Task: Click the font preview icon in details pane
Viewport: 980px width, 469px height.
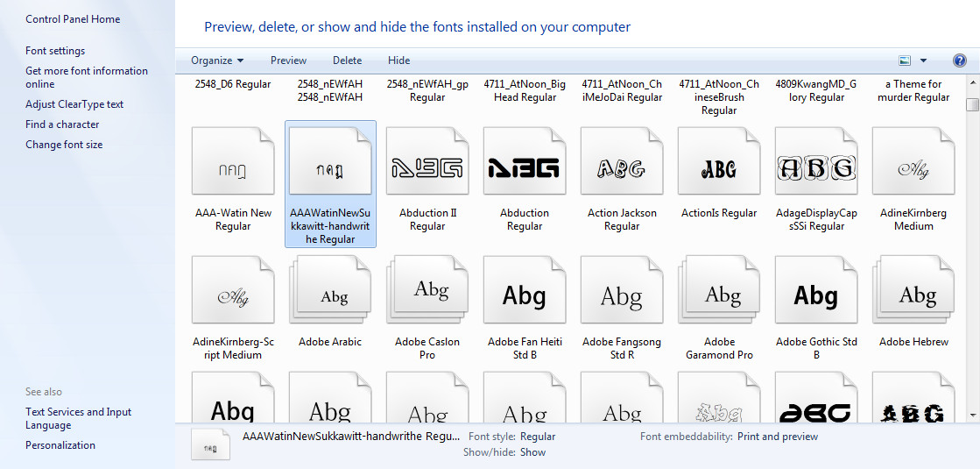Action: pyautogui.click(x=210, y=444)
